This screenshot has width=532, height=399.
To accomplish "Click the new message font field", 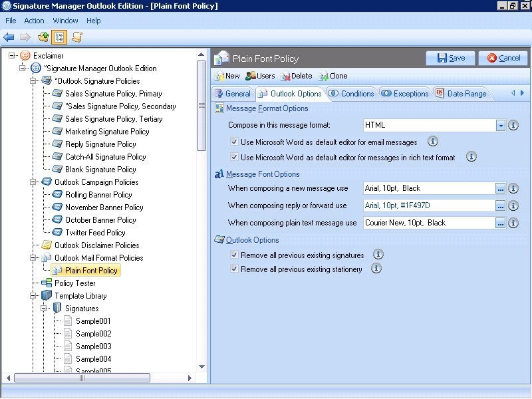I will (429, 188).
